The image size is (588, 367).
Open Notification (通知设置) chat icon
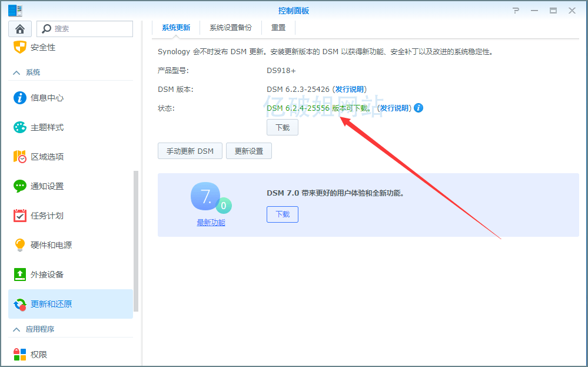tap(20, 186)
